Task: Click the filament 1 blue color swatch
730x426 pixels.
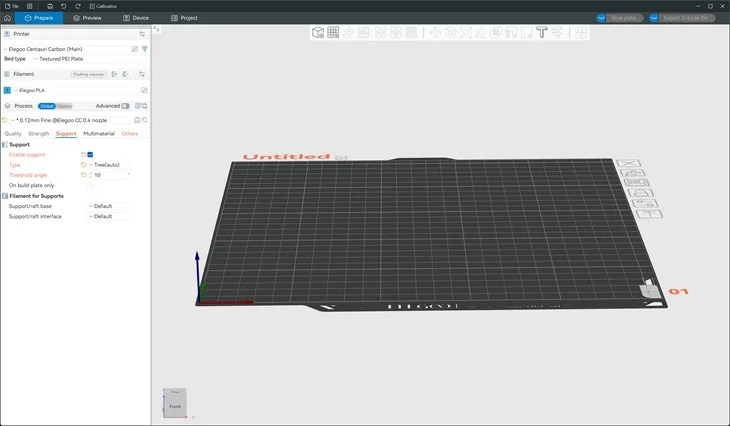Action: [7, 90]
